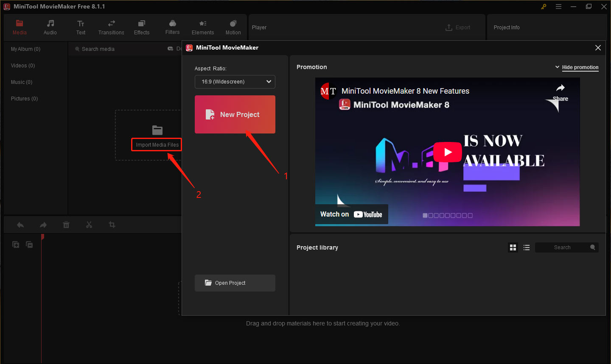Open the Media tab
This screenshot has height=364, width=611.
(x=20, y=27)
